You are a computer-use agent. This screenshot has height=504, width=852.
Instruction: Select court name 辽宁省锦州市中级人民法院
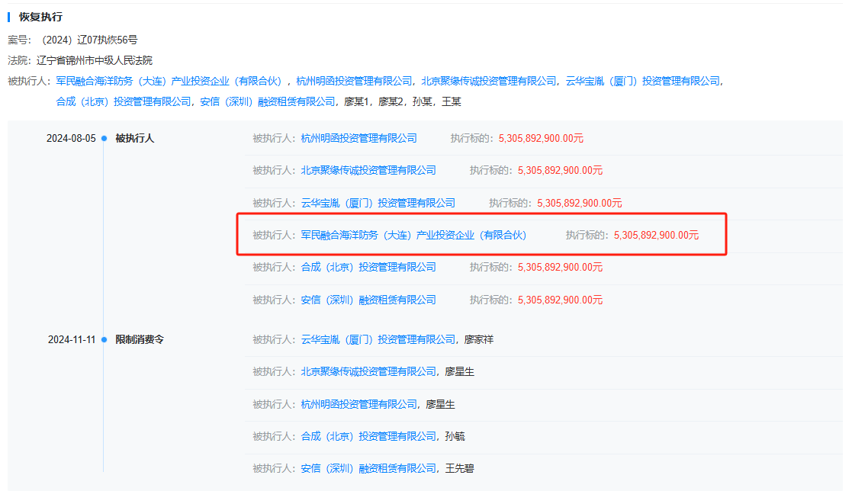click(x=94, y=60)
